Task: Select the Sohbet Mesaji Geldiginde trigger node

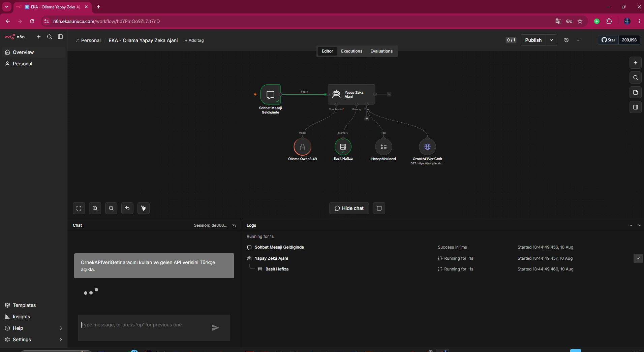Action: click(270, 94)
